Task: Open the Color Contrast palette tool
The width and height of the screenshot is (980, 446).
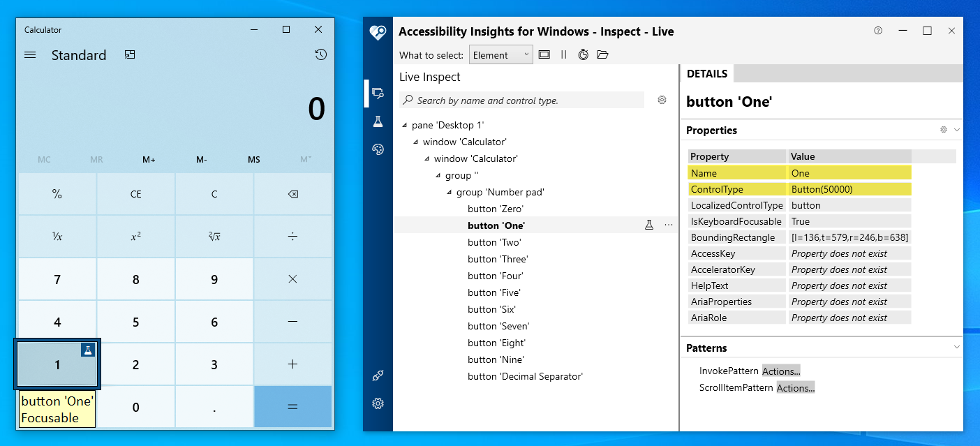Action: click(x=378, y=149)
